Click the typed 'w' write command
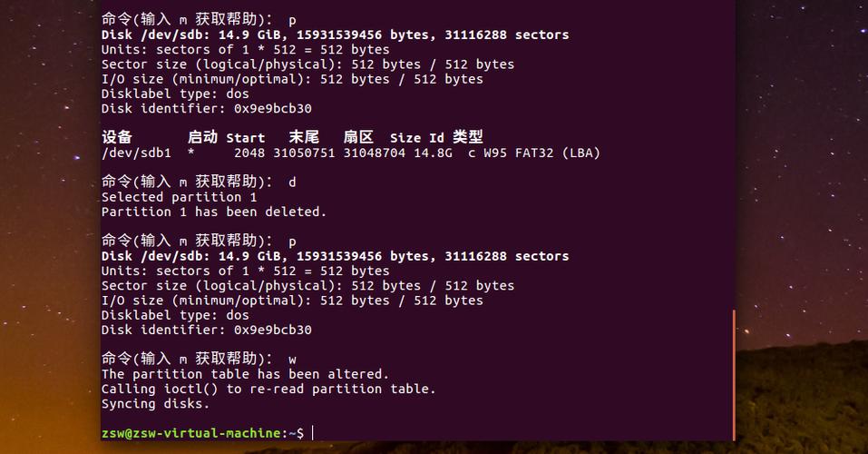Viewport: 868px width, 454px height. coord(292,360)
